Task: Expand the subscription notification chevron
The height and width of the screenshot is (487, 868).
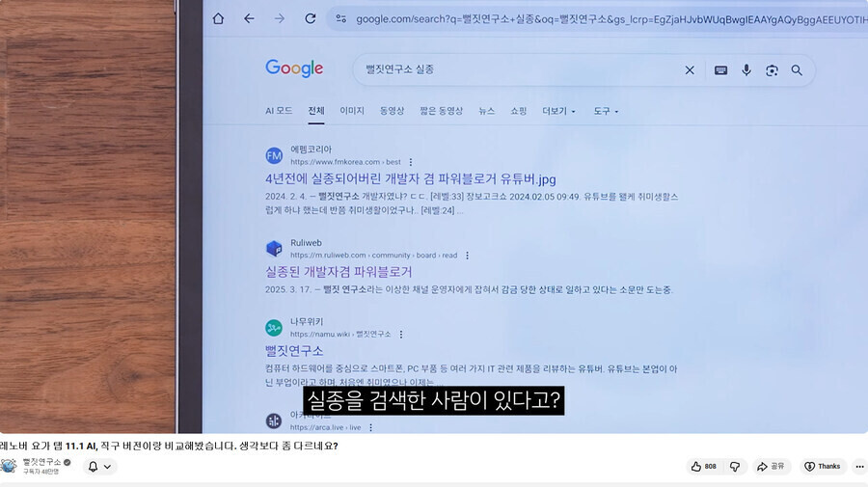Action: (107, 467)
